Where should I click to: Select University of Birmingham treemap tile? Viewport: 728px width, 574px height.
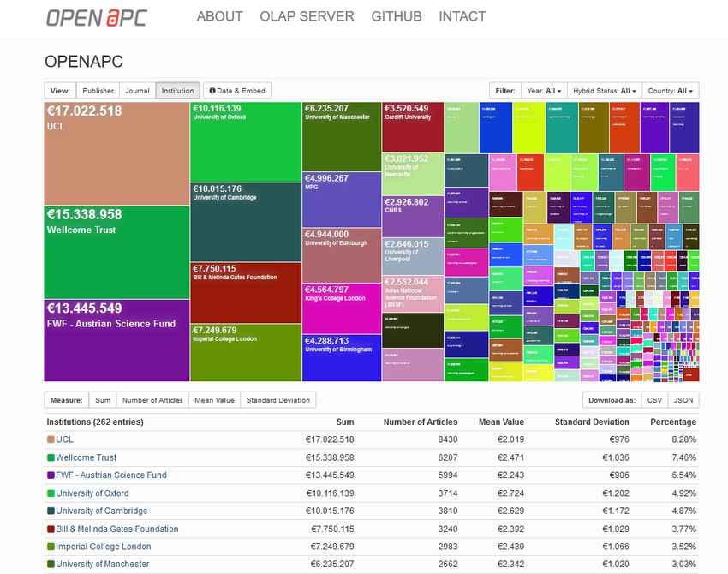(x=342, y=358)
